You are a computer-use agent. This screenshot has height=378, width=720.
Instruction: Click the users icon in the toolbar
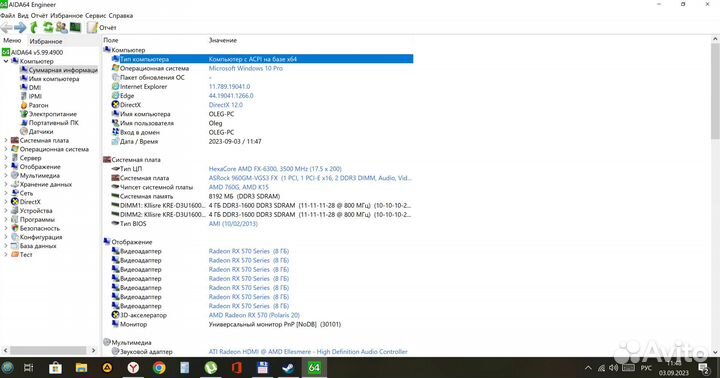point(62,28)
